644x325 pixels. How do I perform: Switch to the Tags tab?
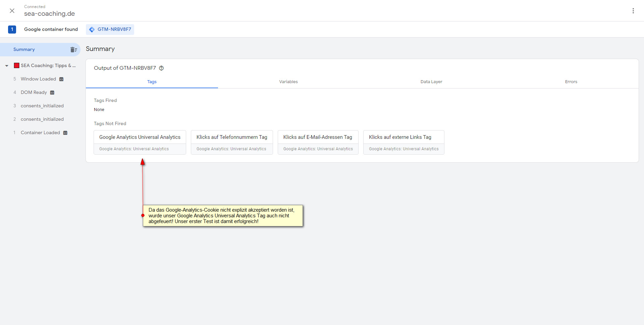152,82
